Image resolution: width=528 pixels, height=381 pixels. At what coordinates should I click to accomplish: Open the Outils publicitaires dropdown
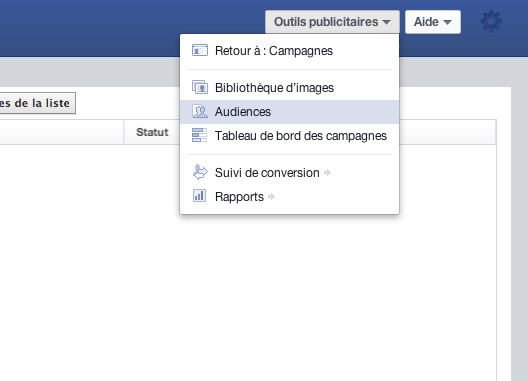(x=332, y=22)
